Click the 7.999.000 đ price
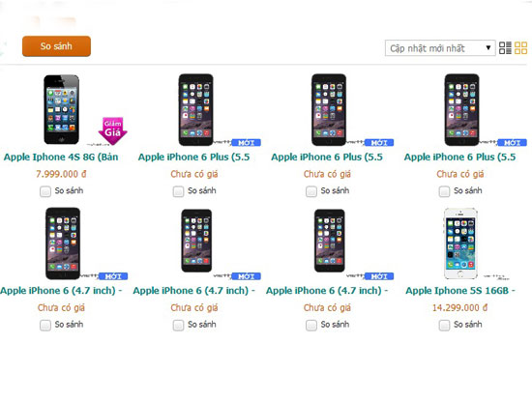Image resolution: width=532 pixels, height=401 pixels. point(61,174)
